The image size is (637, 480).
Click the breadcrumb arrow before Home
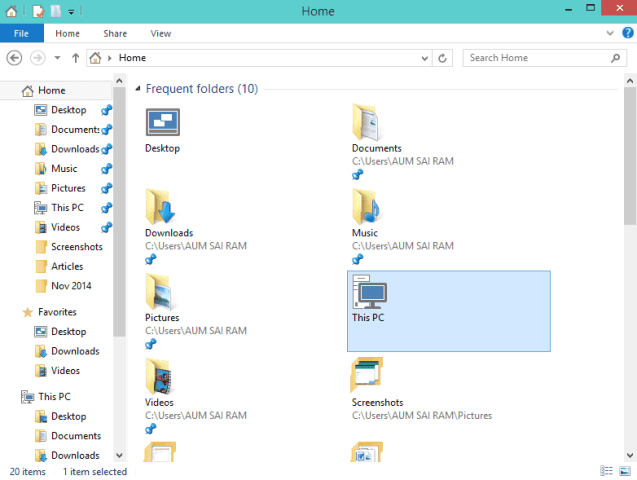[x=110, y=58]
